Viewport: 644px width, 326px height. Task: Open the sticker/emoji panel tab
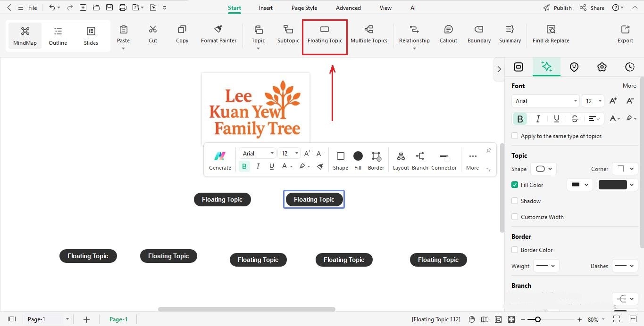574,67
